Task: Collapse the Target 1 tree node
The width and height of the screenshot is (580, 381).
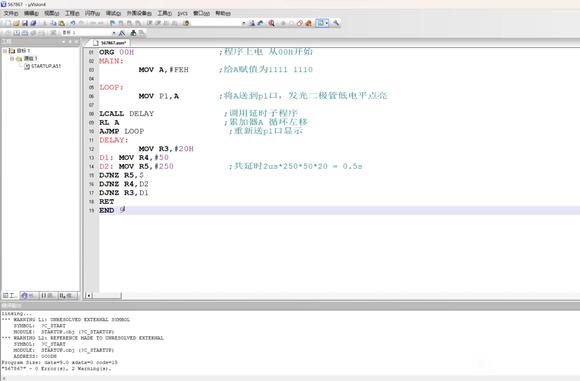Action: click(4, 51)
